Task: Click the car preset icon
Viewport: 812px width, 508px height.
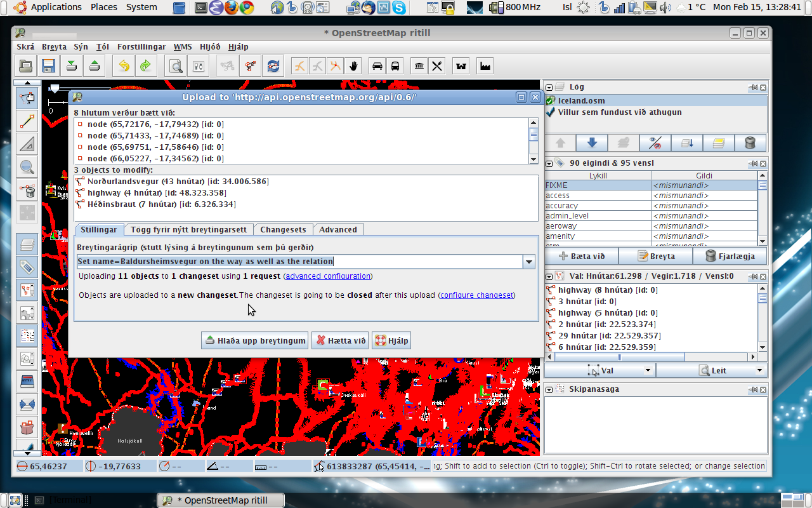Action: (377, 65)
